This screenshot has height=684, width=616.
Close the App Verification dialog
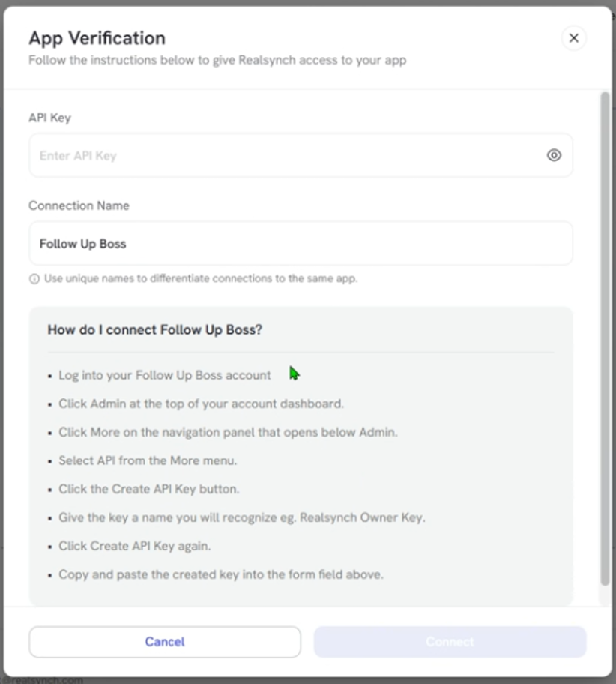point(574,38)
